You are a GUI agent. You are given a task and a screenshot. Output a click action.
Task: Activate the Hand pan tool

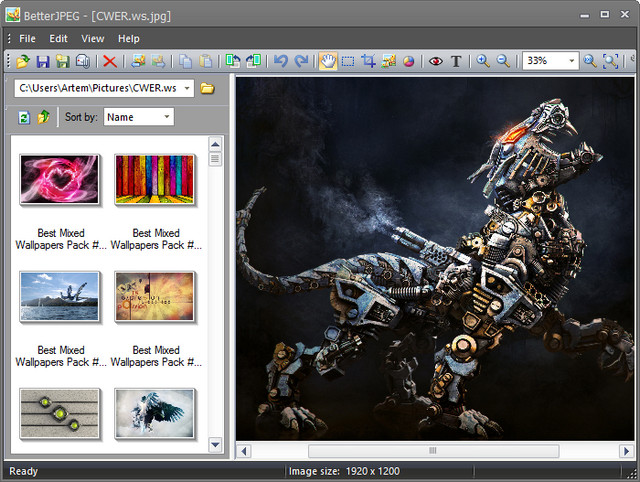point(327,61)
